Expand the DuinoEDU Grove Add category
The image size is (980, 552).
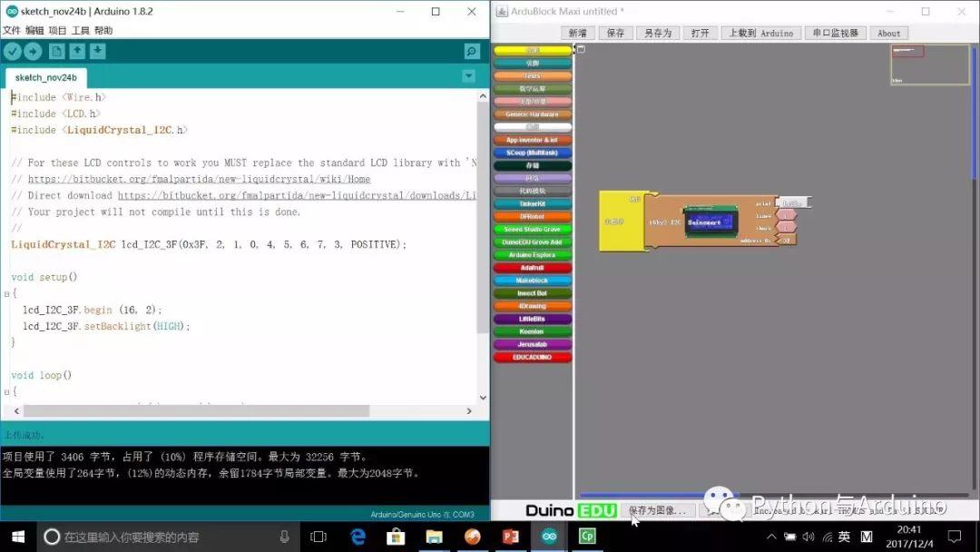click(x=532, y=241)
